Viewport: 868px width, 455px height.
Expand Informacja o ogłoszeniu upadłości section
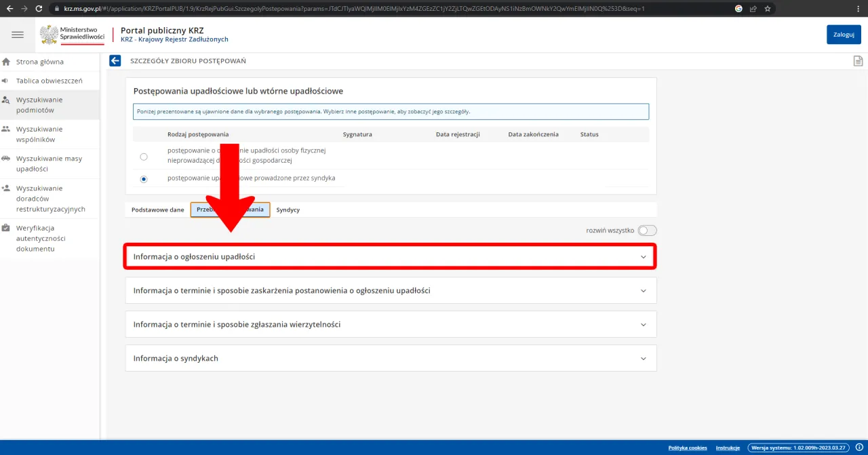click(390, 257)
